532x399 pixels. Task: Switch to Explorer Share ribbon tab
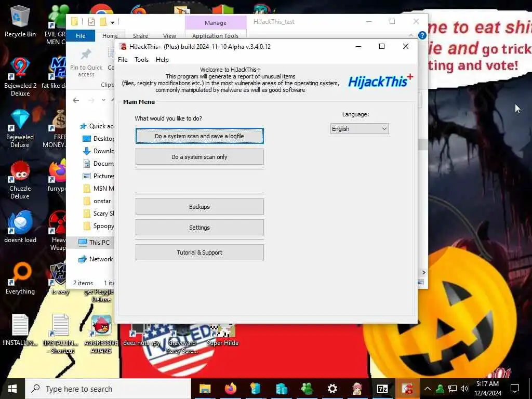click(140, 36)
